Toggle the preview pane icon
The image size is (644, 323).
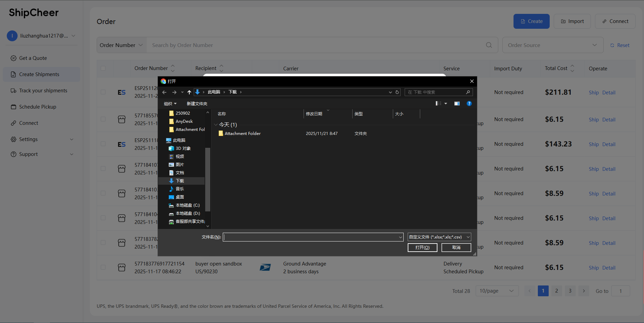pyautogui.click(x=457, y=103)
